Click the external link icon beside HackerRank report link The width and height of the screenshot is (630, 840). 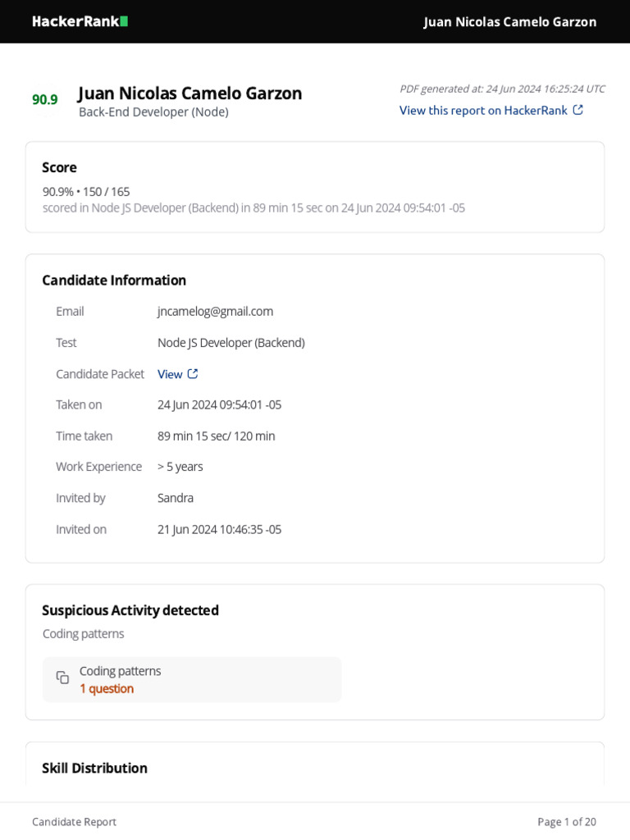click(578, 110)
